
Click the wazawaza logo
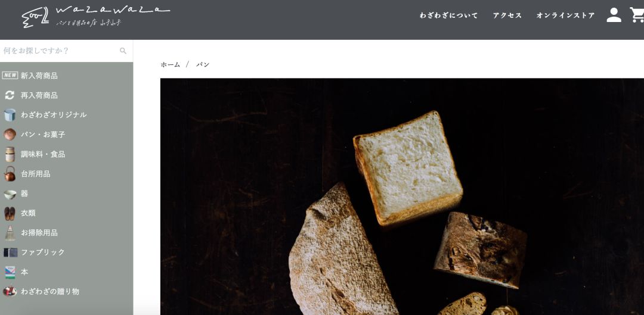[95, 17]
